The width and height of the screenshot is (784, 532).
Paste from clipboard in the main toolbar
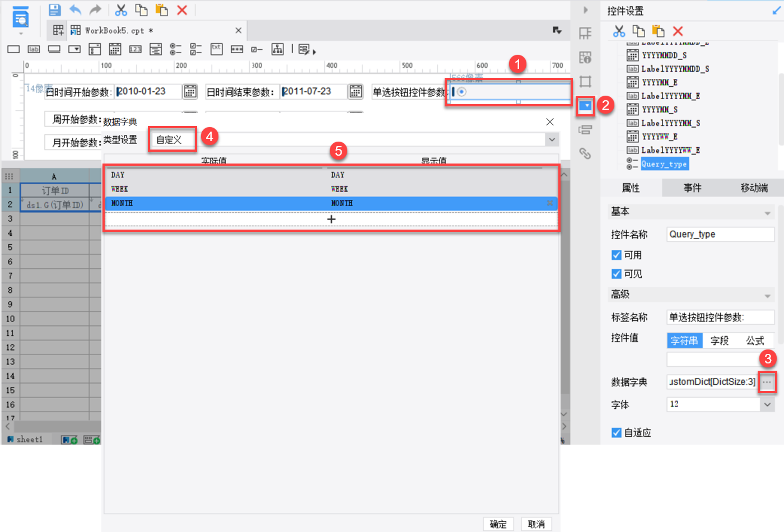tap(162, 10)
